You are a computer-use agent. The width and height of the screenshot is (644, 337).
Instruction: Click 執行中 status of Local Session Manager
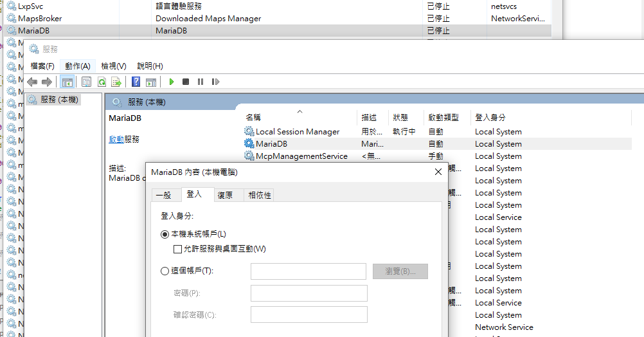pos(404,131)
